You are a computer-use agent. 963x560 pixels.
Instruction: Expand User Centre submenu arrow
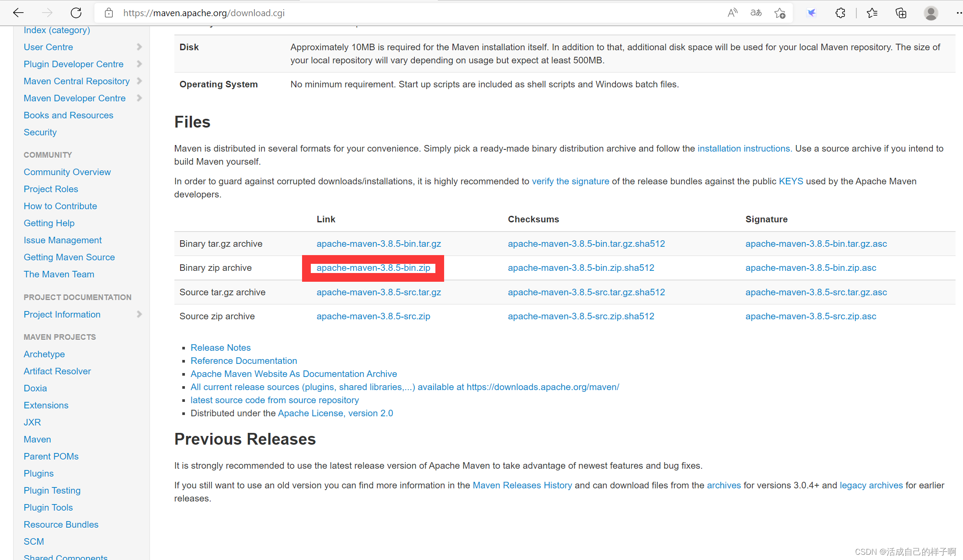(139, 47)
